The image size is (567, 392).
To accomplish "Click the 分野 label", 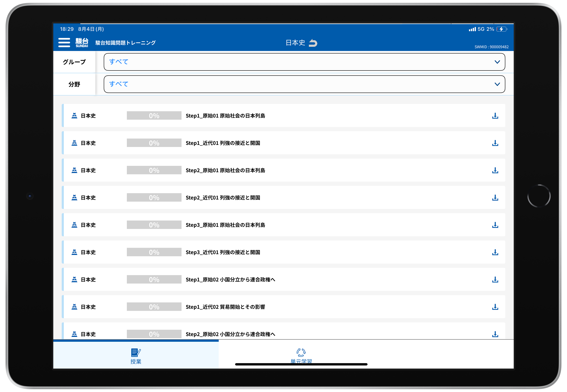I will click(74, 84).
